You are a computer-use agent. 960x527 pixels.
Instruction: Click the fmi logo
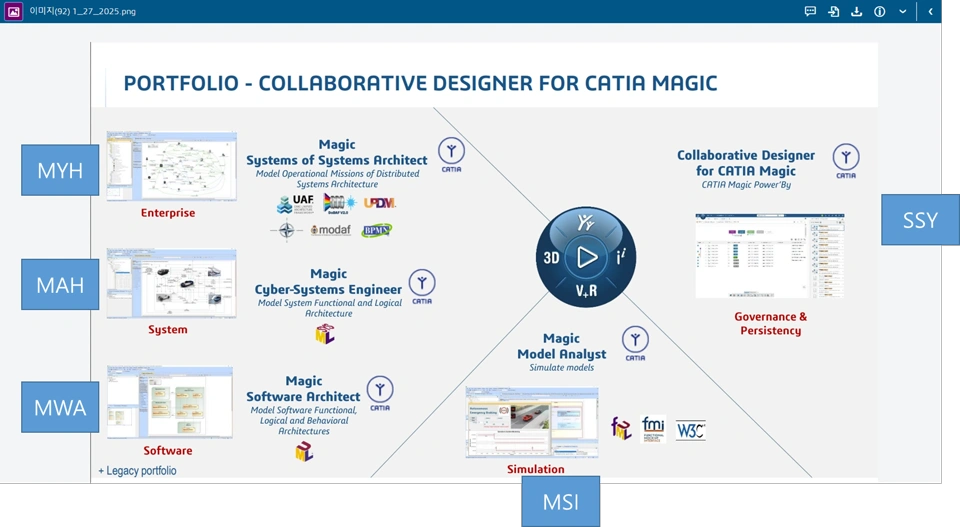tap(653, 428)
